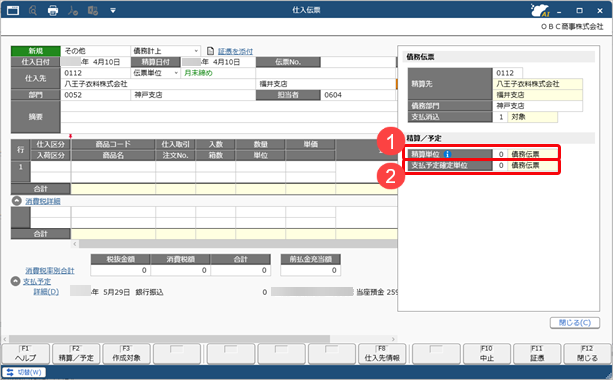This screenshot has height=380, width=613.
Task: Click the 切替(W) switch button
Action: (x=24, y=372)
